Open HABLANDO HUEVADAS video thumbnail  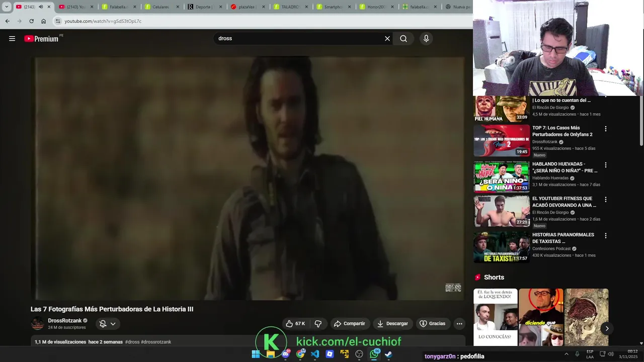coord(502,176)
